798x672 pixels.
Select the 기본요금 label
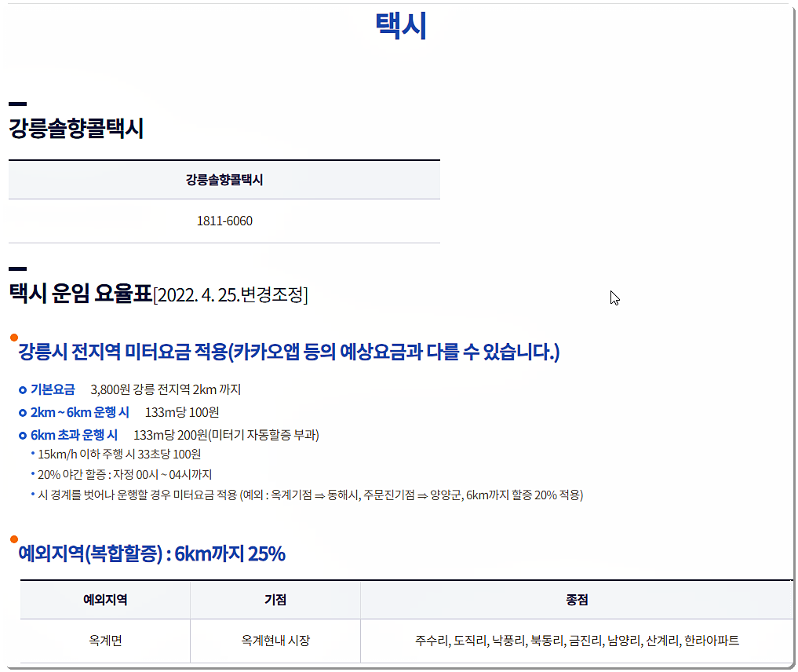(x=53, y=389)
